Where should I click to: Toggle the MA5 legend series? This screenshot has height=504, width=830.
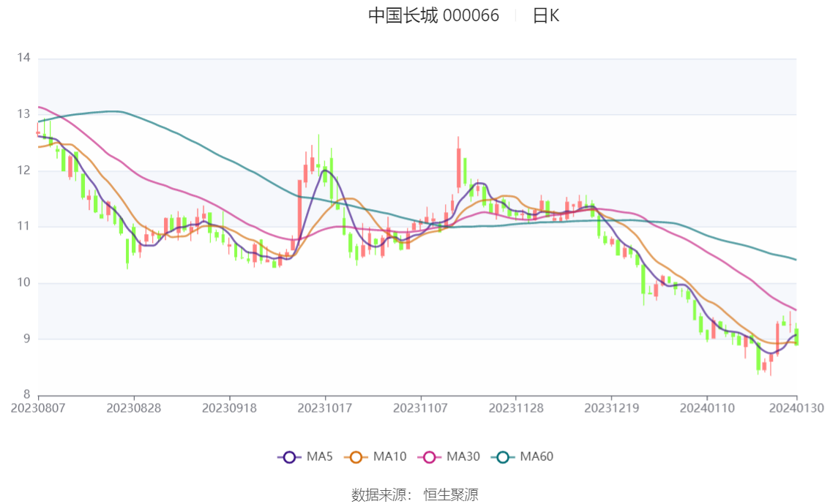(305, 456)
